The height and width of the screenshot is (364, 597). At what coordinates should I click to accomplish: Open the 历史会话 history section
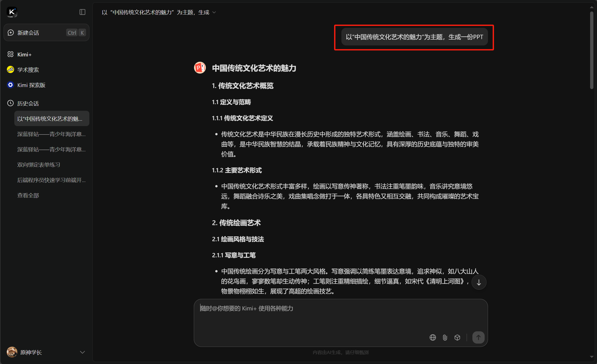coord(28,103)
